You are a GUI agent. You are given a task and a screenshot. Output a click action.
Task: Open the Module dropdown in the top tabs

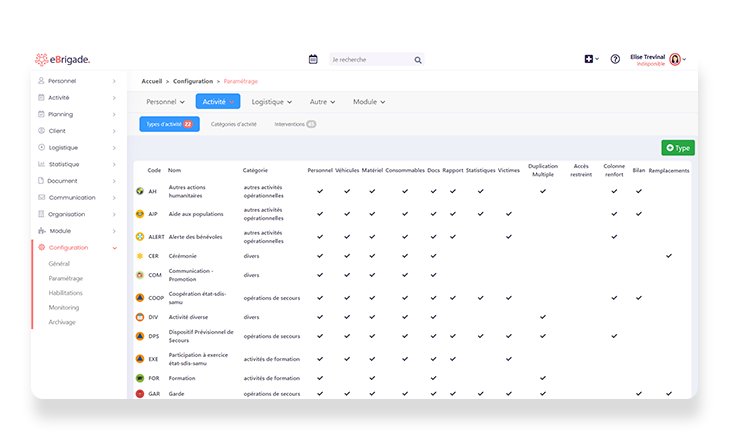[x=369, y=101]
